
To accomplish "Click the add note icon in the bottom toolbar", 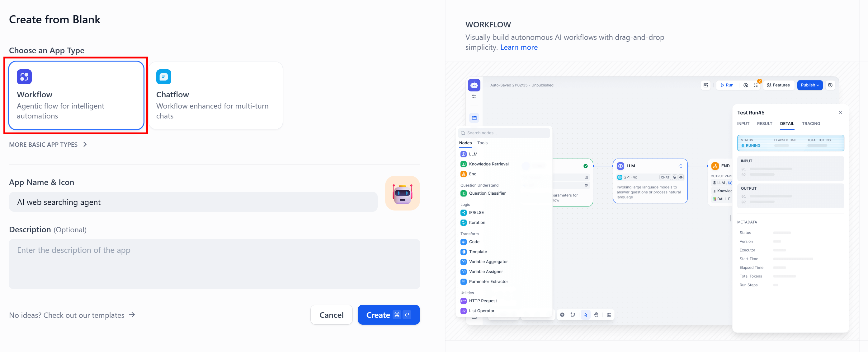I will click(573, 315).
